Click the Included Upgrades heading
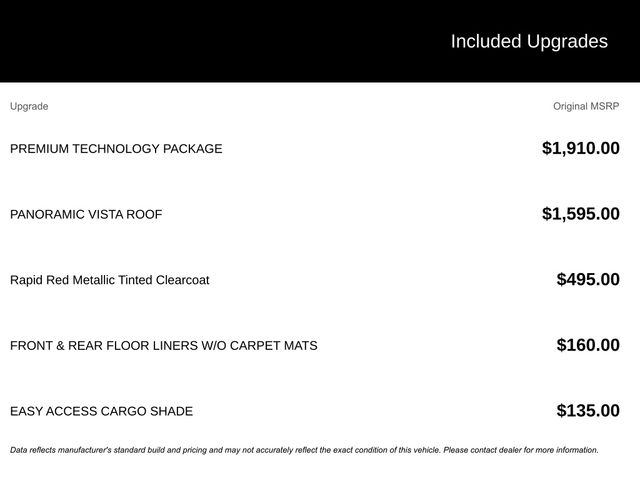 [x=528, y=41]
